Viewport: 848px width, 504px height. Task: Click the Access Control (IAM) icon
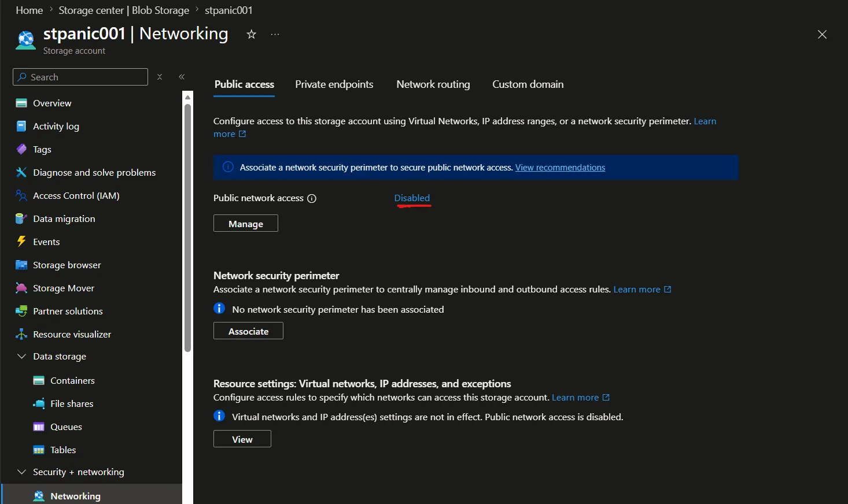click(x=21, y=195)
